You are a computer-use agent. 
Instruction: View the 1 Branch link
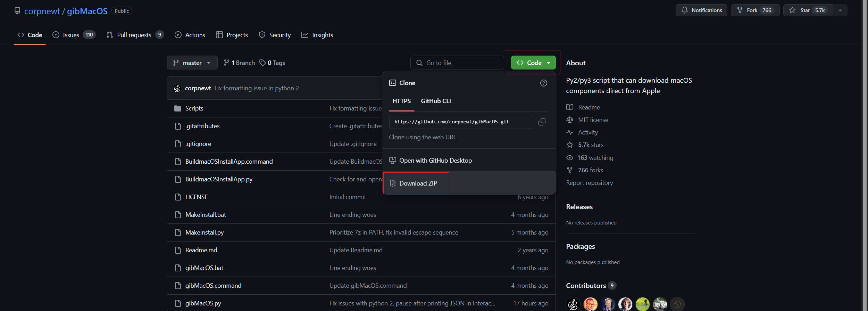[x=239, y=63]
